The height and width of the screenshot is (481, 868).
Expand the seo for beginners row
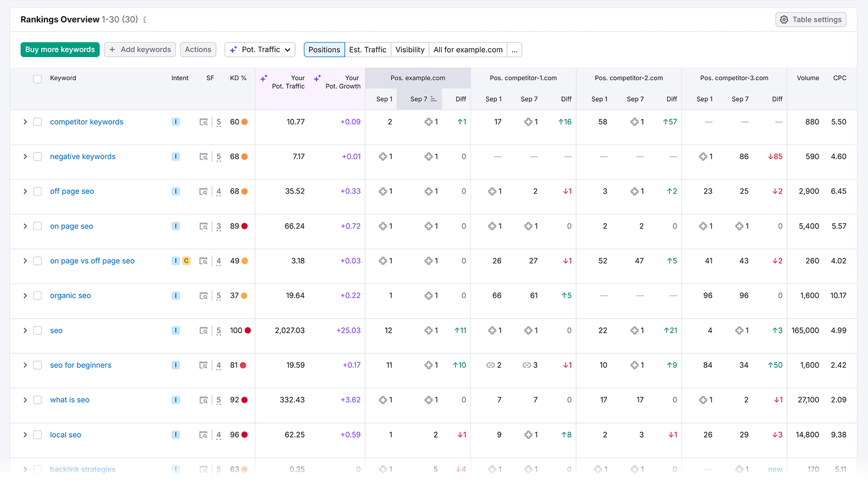pyautogui.click(x=25, y=365)
